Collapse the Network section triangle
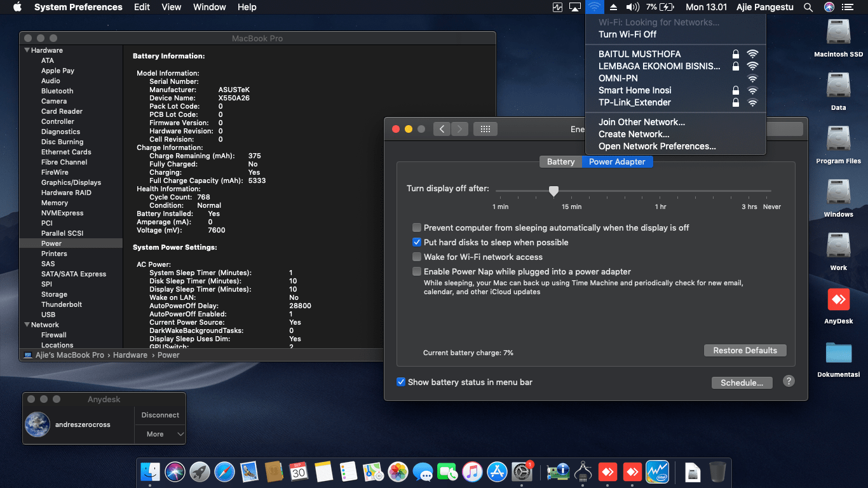868x488 pixels. tap(27, 325)
